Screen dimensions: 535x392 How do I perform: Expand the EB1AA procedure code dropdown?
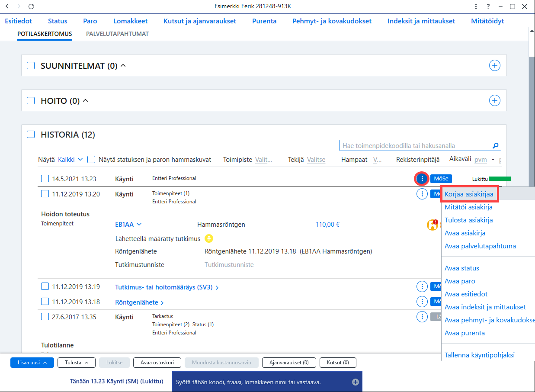pos(128,225)
